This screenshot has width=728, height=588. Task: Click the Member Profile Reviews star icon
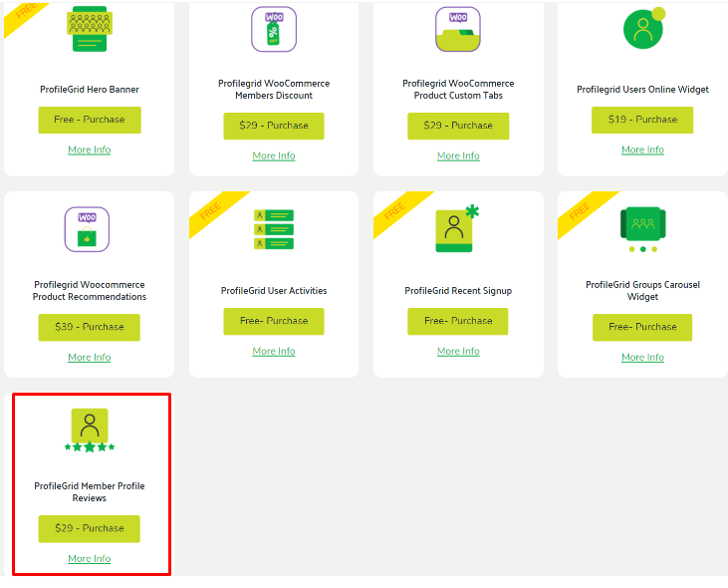click(x=90, y=431)
